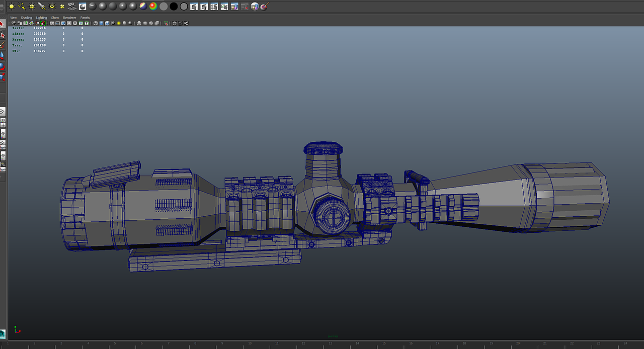Click the gray ringed use-background shader icon
The image size is (644, 349).
(x=184, y=7)
